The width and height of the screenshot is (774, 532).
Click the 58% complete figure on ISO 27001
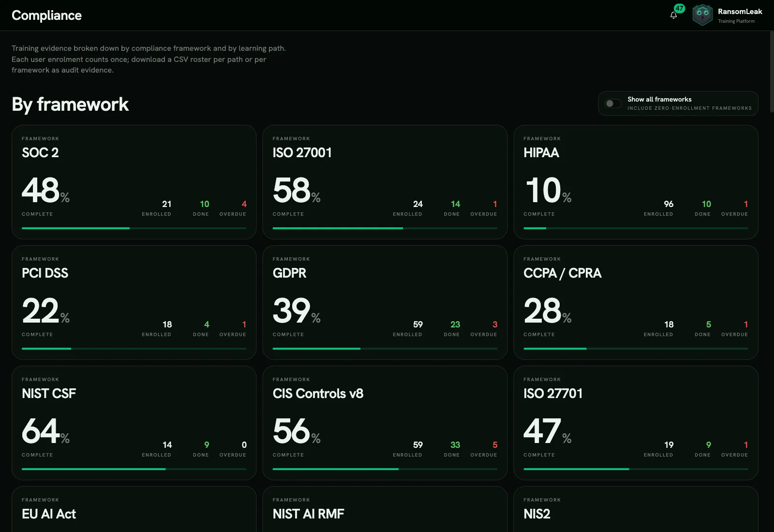click(x=297, y=190)
